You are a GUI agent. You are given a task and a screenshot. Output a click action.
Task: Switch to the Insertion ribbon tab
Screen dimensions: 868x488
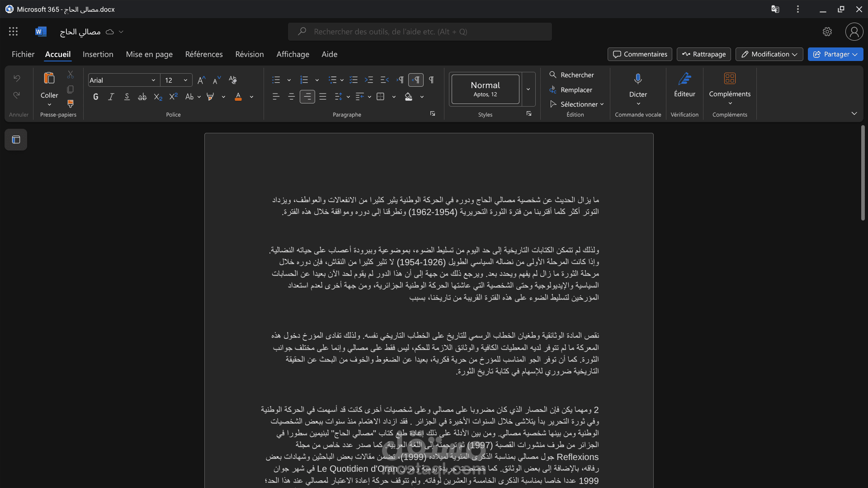[98, 54]
